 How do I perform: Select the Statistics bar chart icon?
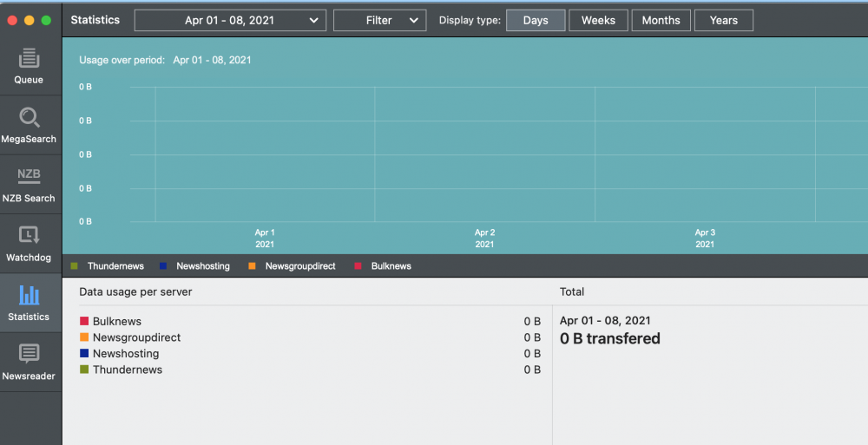[29, 295]
